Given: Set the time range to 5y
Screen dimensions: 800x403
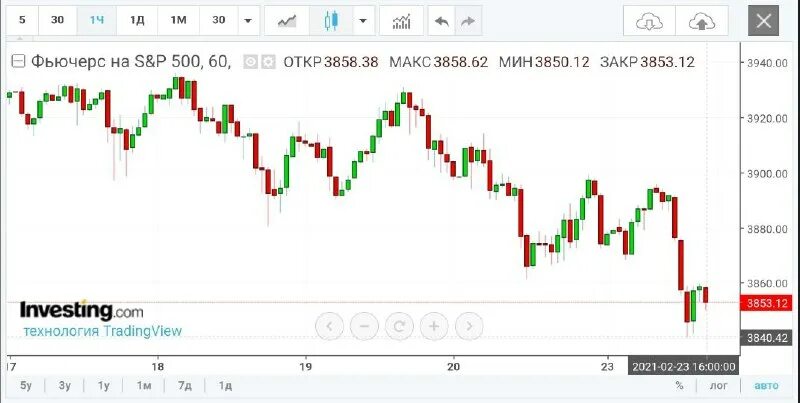Looking at the screenshot, I should [26, 386].
